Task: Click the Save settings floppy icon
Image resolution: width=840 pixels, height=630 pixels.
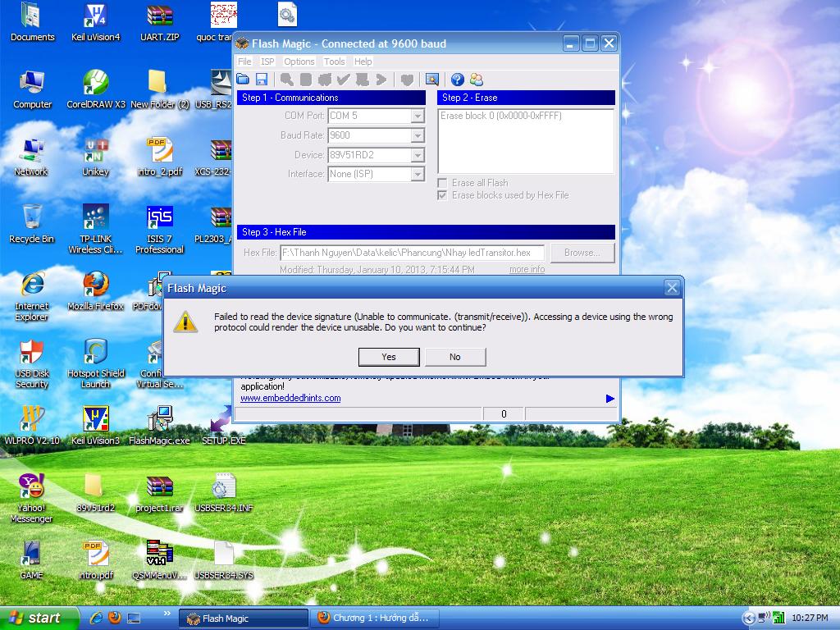Action: pyautogui.click(x=262, y=80)
